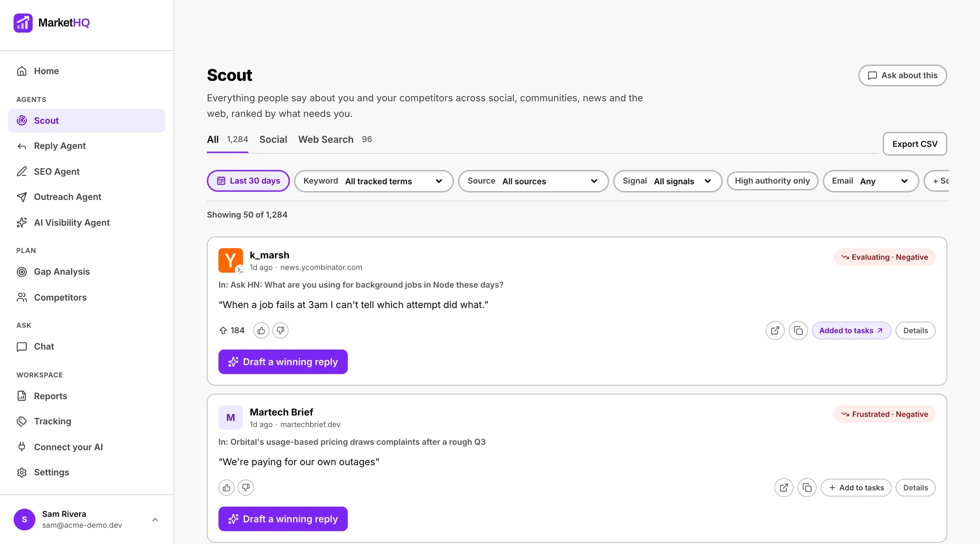The height and width of the screenshot is (544, 980).
Task: Expand the Keyword tracked terms dropdown
Action: point(374,181)
